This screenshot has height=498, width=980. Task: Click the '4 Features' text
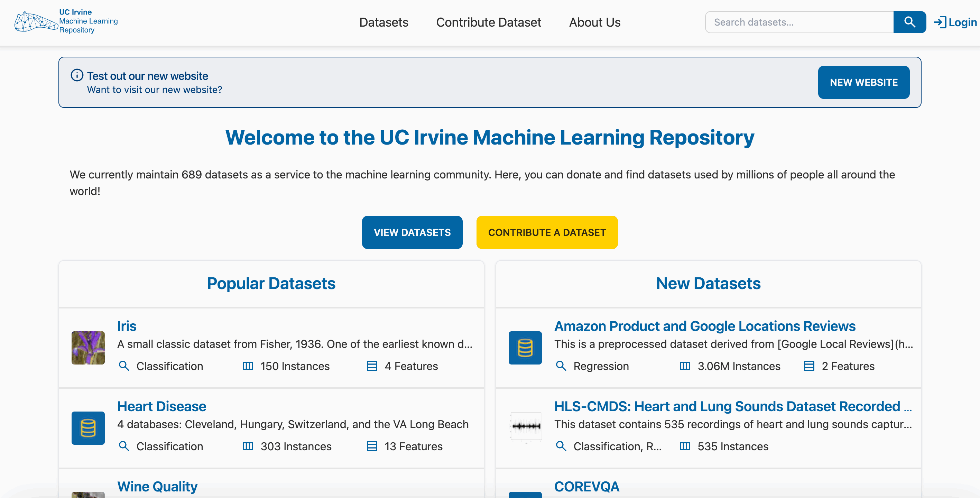[411, 366]
